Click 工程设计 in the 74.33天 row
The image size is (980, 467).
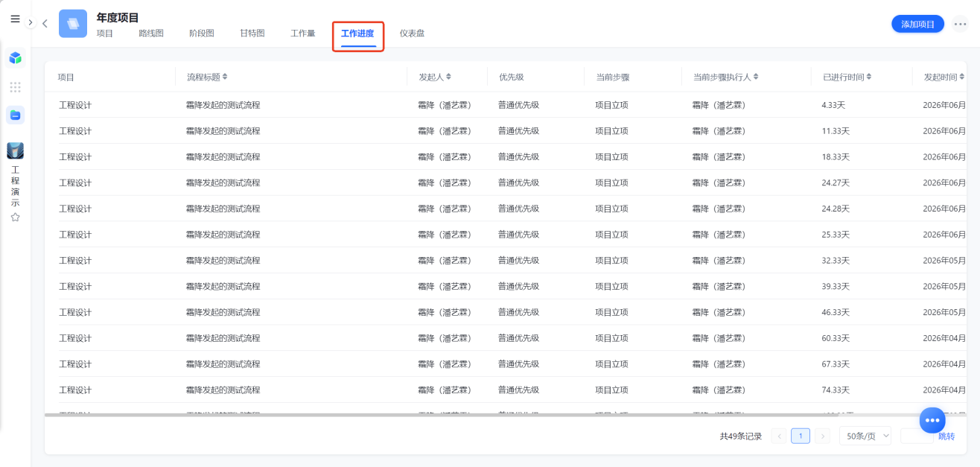[x=75, y=390]
